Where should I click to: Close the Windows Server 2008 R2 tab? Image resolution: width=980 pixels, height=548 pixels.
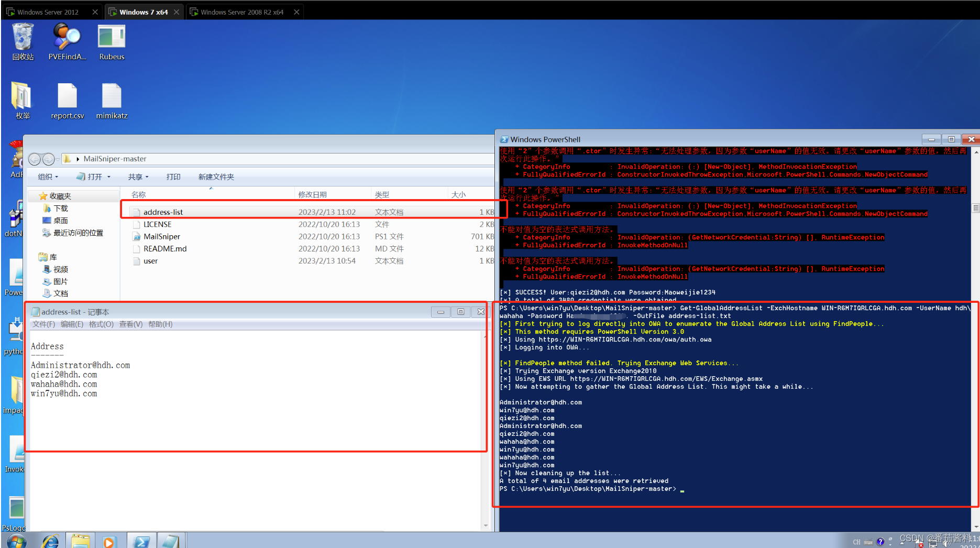click(x=296, y=12)
